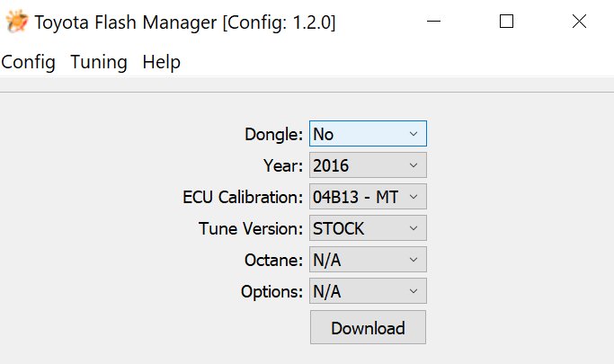Image resolution: width=614 pixels, height=364 pixels.
Task: Maximize the Toyota Flash Manager window
Action: click(x=506, y=22)
